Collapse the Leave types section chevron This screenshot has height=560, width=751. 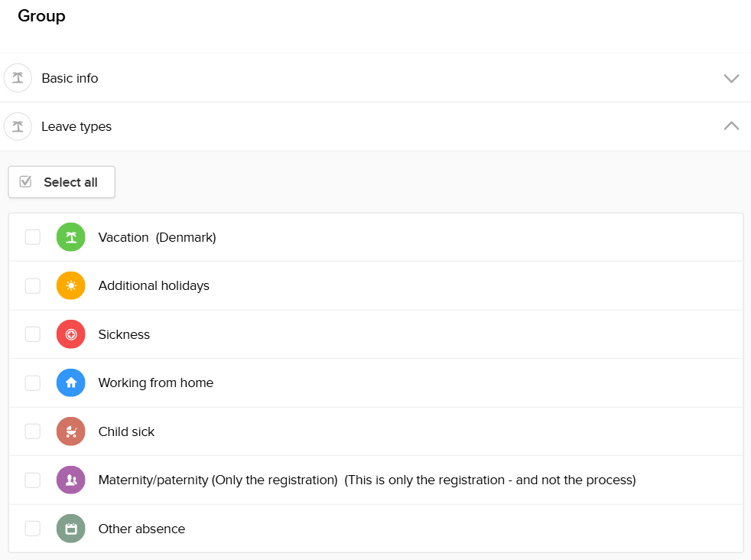(x=731, y=126)
